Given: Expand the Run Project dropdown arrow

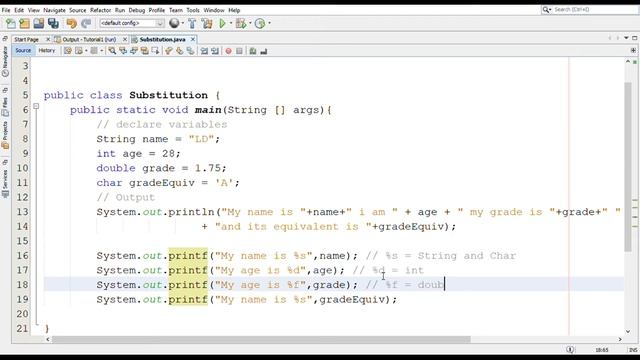Looking at the screenshot, I should pyautogui.click(x=231, y=23).
